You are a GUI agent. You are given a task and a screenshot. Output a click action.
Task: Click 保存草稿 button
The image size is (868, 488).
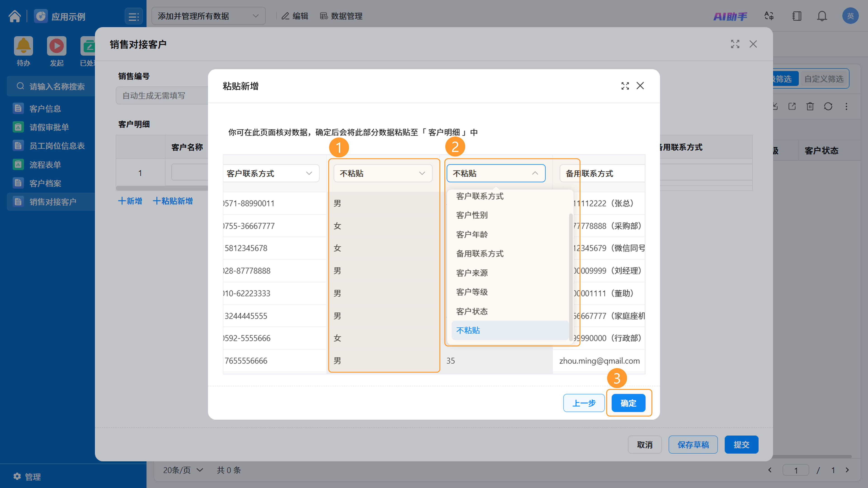point(693,445)
